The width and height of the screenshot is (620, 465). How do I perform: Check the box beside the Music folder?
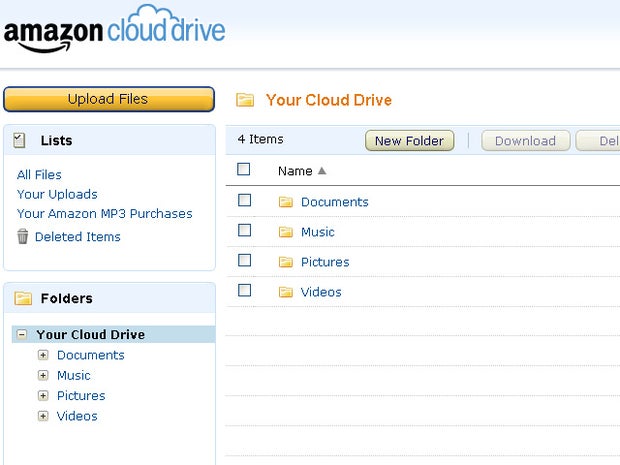[244, 231]
